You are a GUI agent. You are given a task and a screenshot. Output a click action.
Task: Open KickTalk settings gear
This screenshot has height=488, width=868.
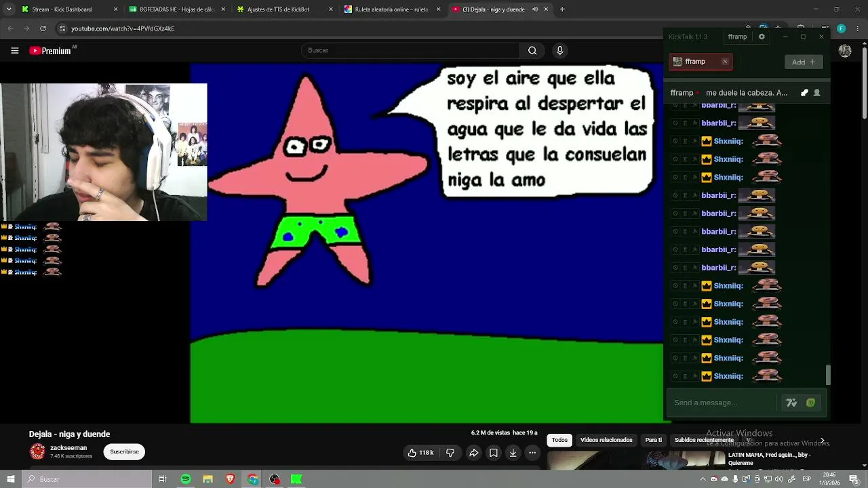762,37
